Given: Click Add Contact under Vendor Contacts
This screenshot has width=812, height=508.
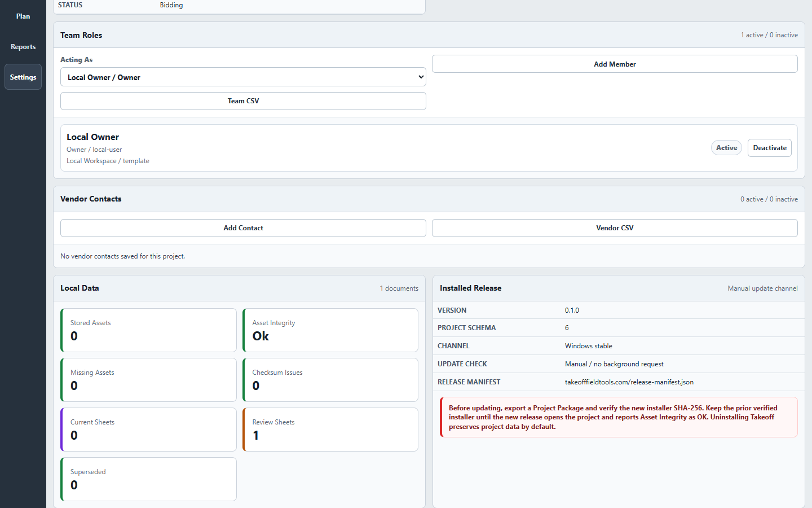Looking at the screenshot, I should coord(243,228).
